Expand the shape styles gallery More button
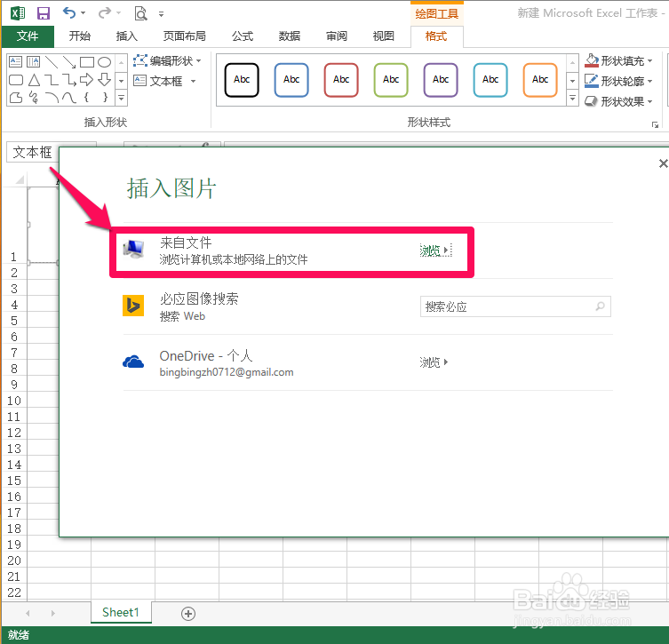The width and height of the screenshot is (669, 644). (x=572, y=98)
